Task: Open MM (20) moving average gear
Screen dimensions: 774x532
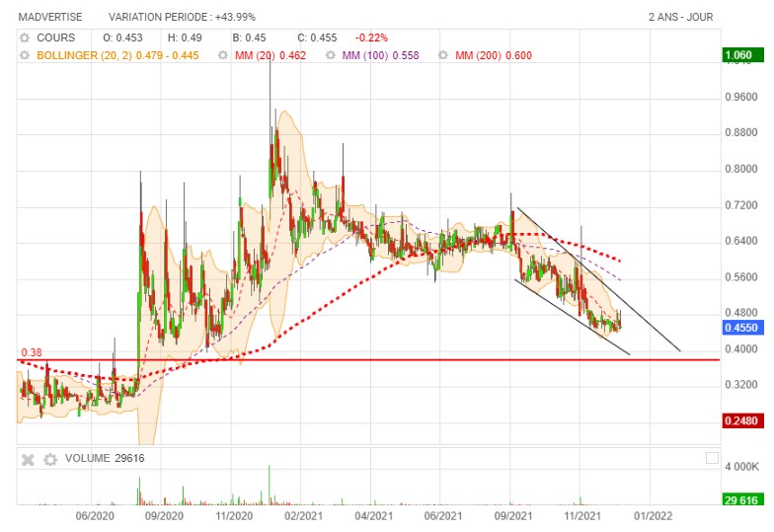Action: point(223,55)
